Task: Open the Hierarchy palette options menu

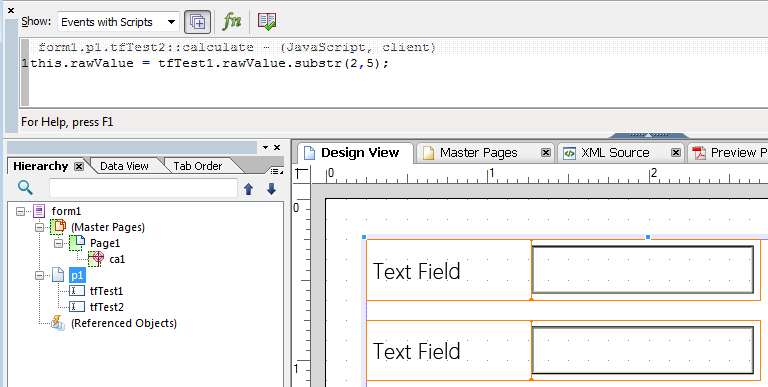Action: click(x=276, y=171)
